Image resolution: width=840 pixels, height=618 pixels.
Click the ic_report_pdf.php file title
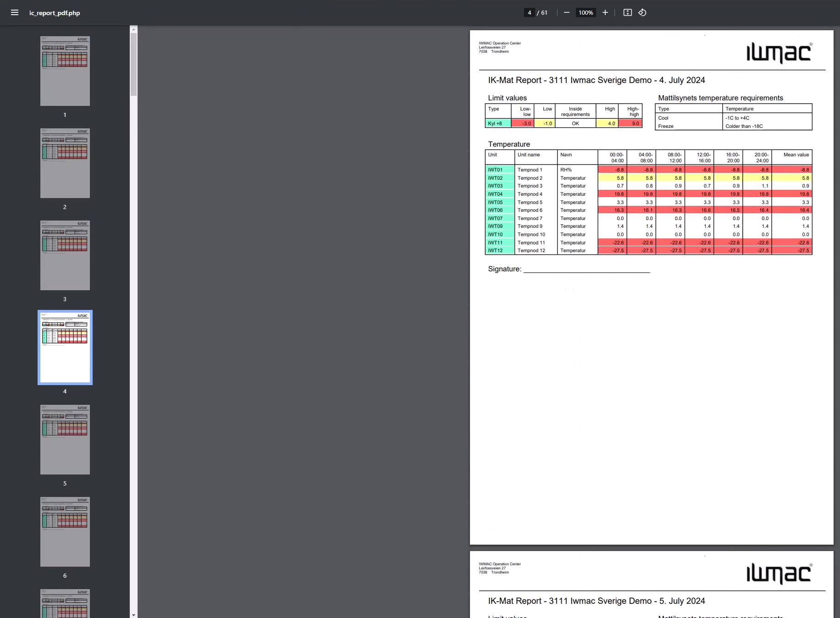(55, 13)
